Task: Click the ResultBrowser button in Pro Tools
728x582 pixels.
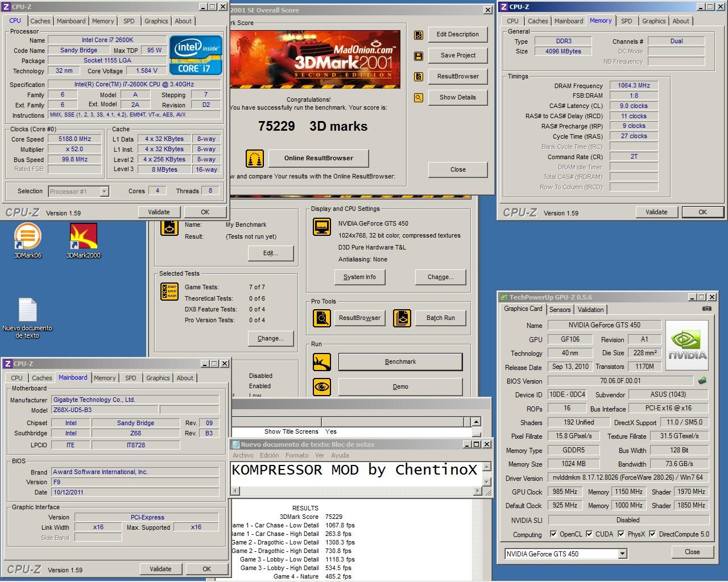Action: tap(359, 318)
